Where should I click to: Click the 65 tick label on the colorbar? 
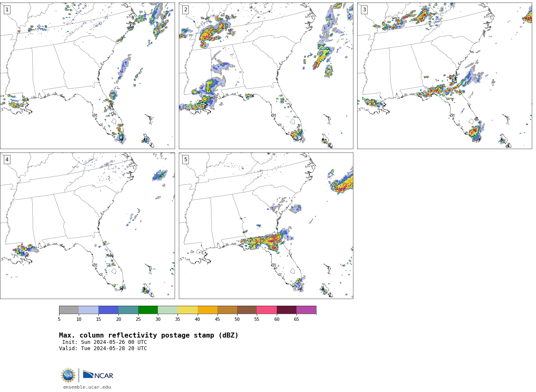pos(296,320)
